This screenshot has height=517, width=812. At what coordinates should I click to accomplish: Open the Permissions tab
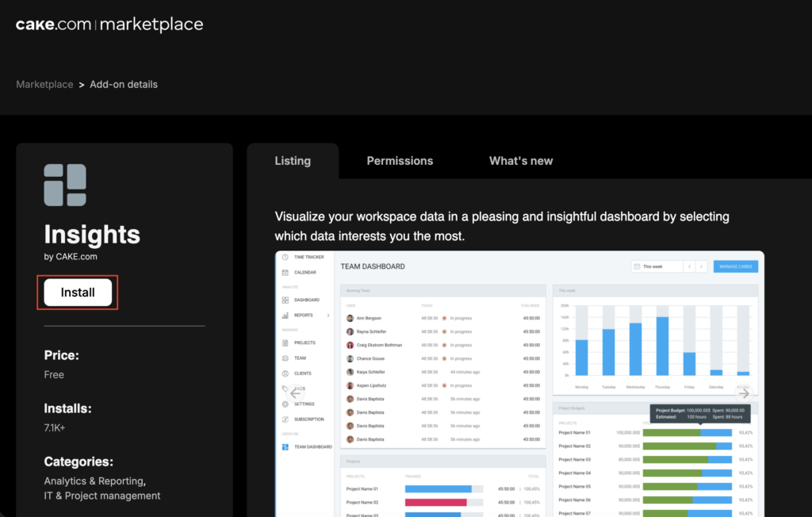point(400,161)
